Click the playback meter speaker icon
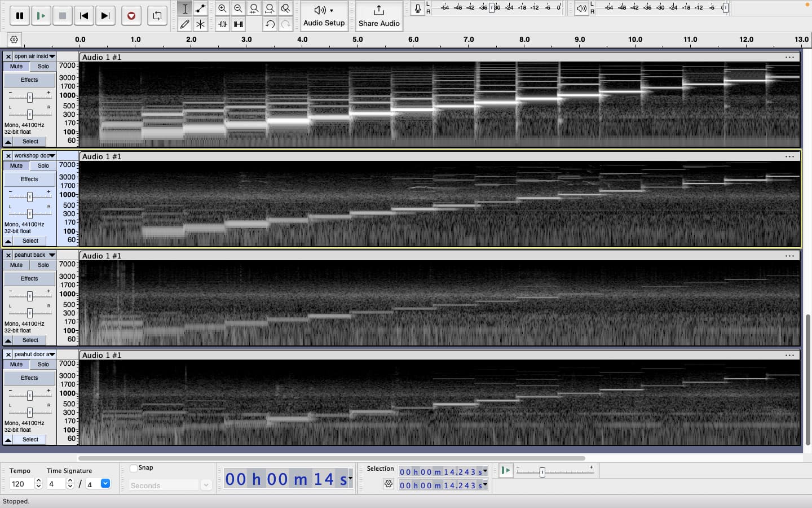Screen dimensions: 812x508 click(581, 8)
